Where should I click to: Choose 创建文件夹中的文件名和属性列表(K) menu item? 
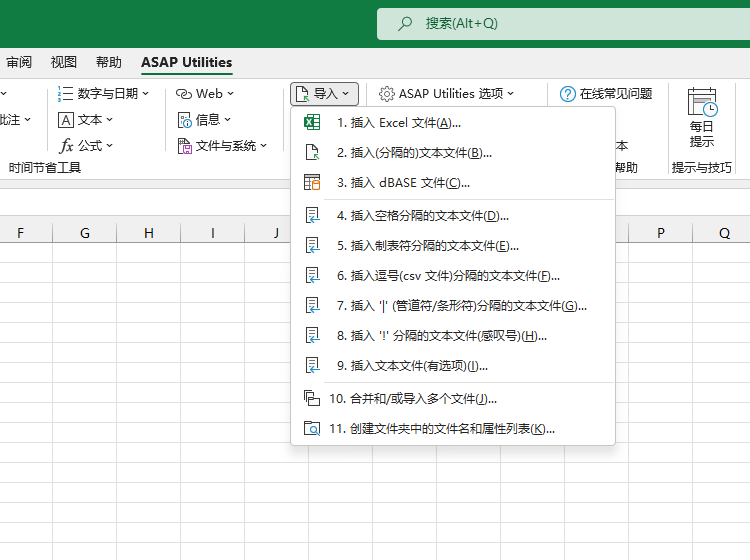click(452, 428)
